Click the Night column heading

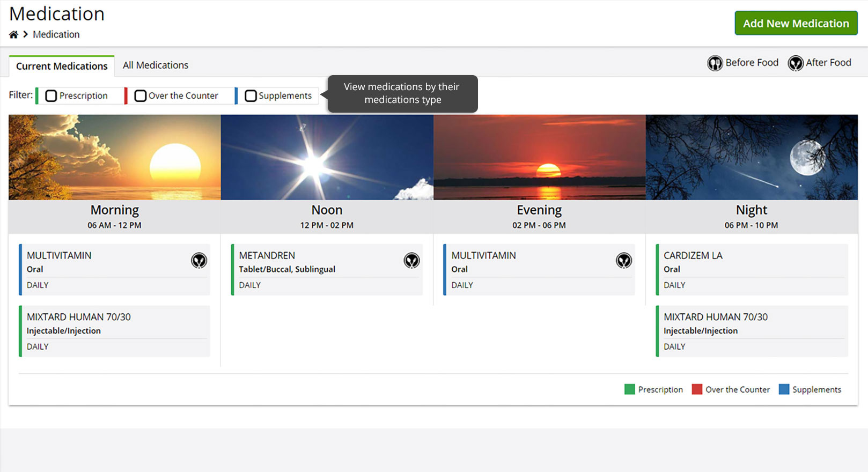(752, 210)
